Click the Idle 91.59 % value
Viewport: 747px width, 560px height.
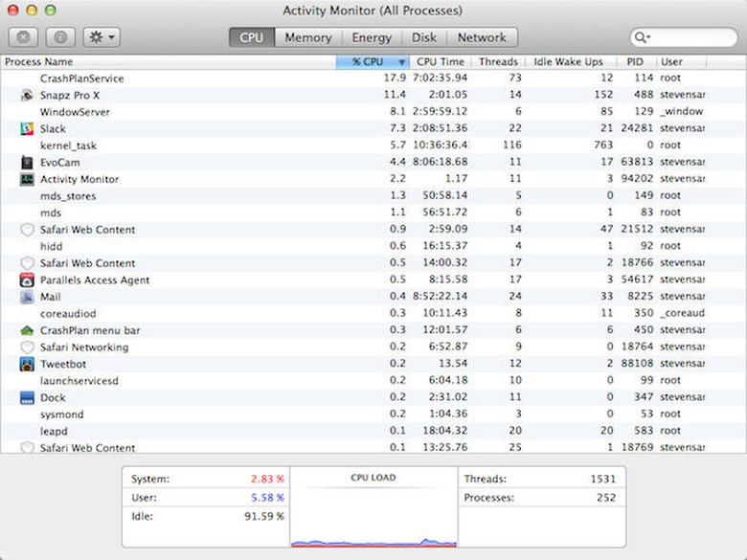coord(264,516)
